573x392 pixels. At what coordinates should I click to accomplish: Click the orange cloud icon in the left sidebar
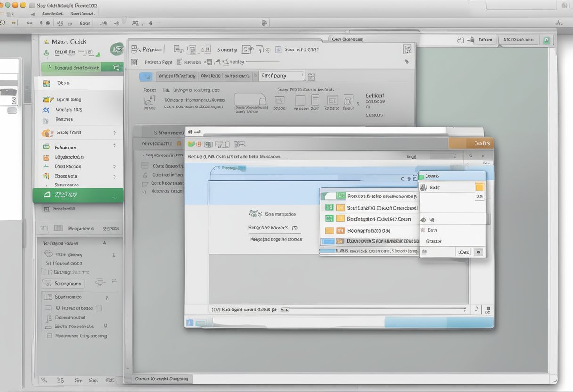tap(47, 133)
